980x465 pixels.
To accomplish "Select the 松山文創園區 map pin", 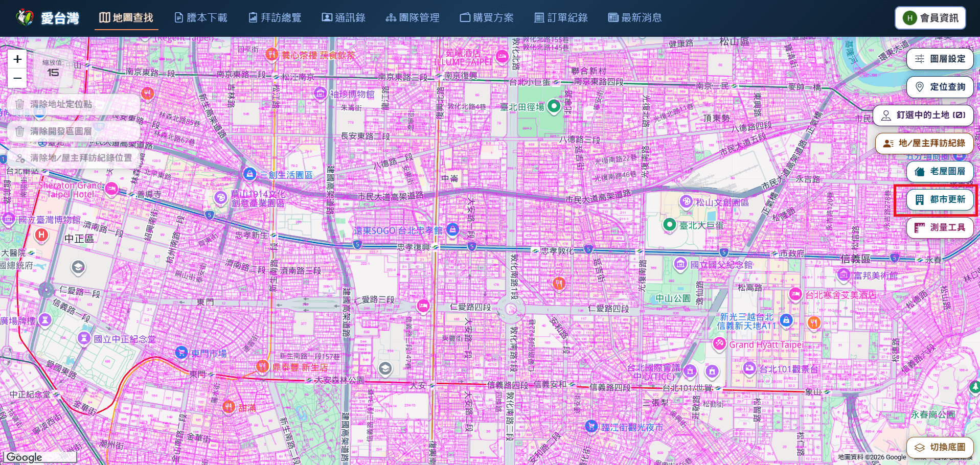I will [687, 201].
